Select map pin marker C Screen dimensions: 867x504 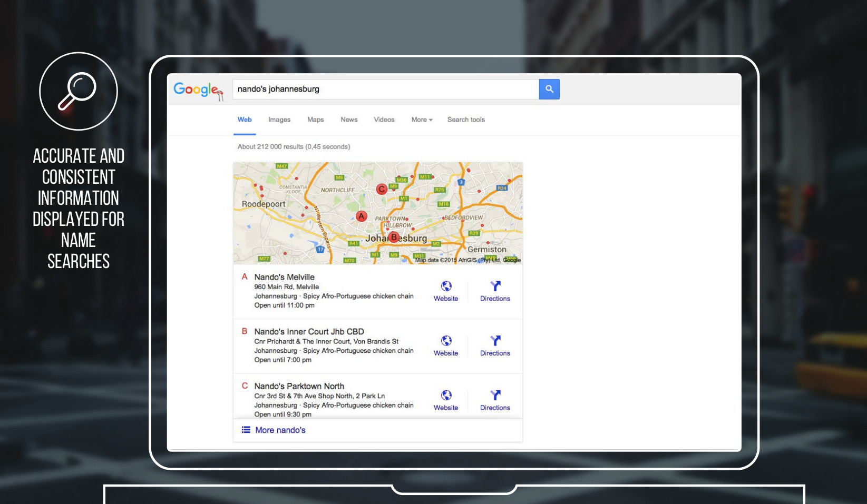coord(382,189)
